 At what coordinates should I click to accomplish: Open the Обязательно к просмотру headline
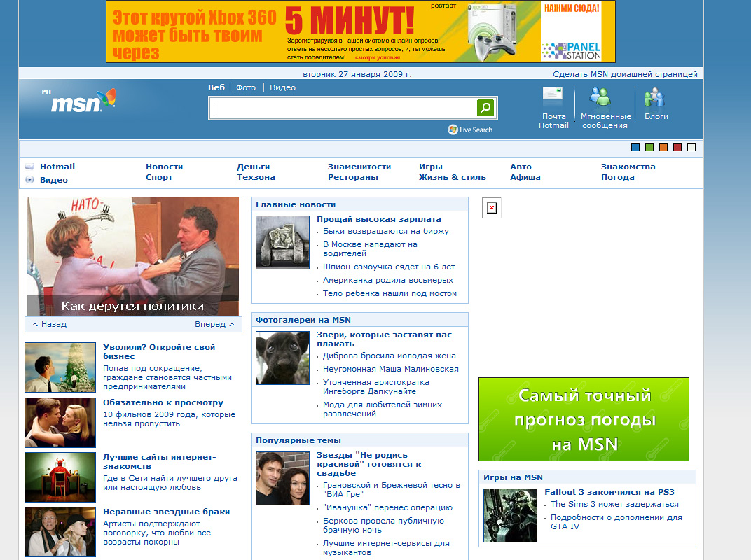point(163,402)
